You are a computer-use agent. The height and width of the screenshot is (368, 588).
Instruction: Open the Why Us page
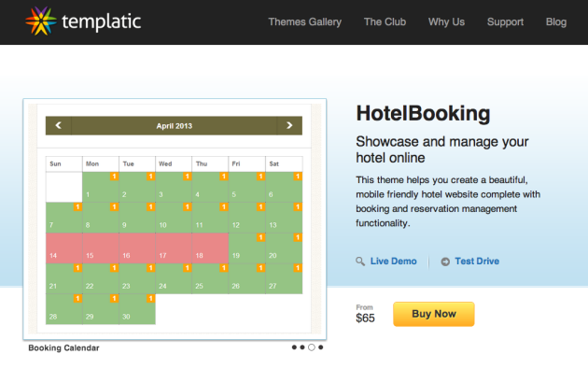tap(446, 21)
